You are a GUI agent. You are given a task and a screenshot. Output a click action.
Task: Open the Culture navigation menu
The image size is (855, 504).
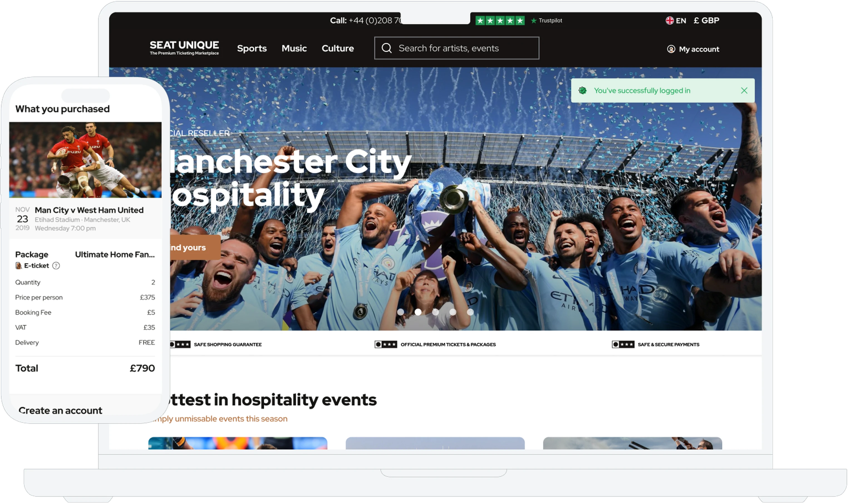338,48
